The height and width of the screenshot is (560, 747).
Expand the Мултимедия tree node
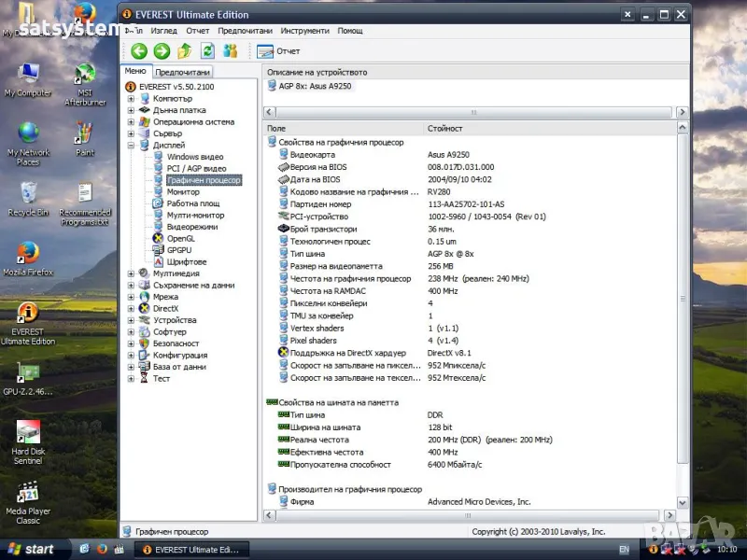click(x=132, y=273)
